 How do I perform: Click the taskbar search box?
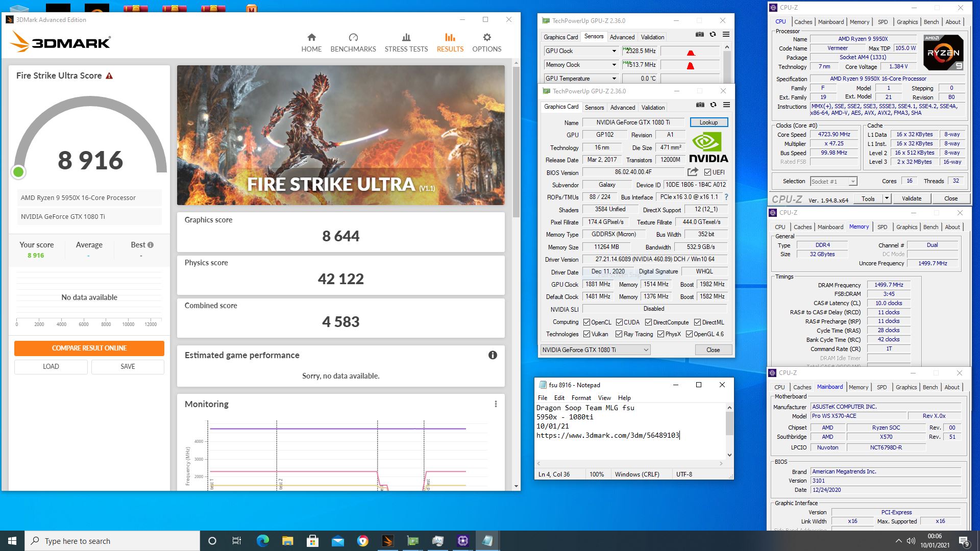pyautogui.click(x=112, y=541)
